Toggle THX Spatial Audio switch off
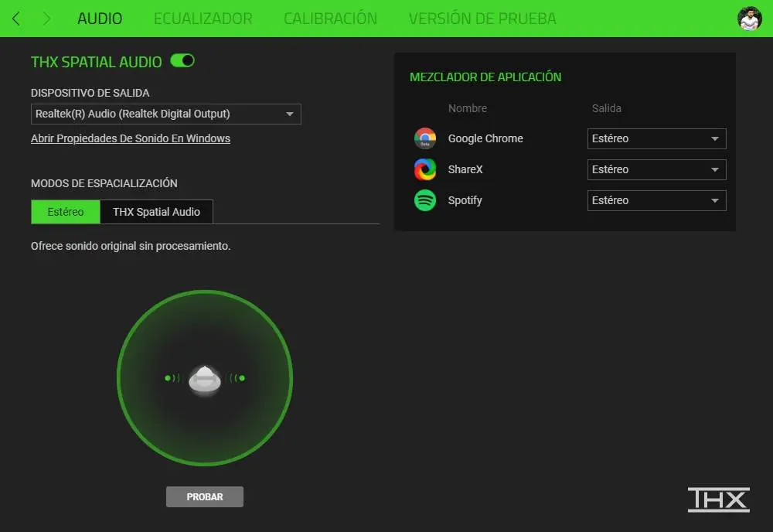The width and height of the screenshot is (773, 532). 182,60
